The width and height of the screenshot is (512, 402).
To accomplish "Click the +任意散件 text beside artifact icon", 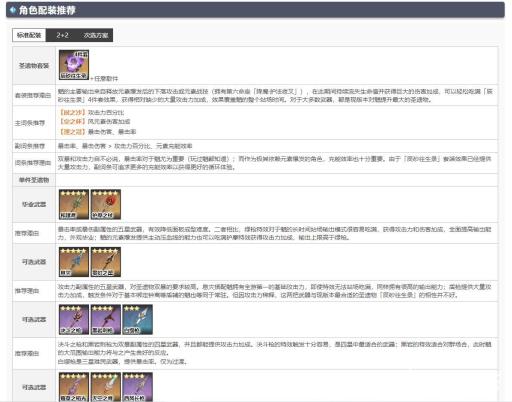I will coord(104,79).
